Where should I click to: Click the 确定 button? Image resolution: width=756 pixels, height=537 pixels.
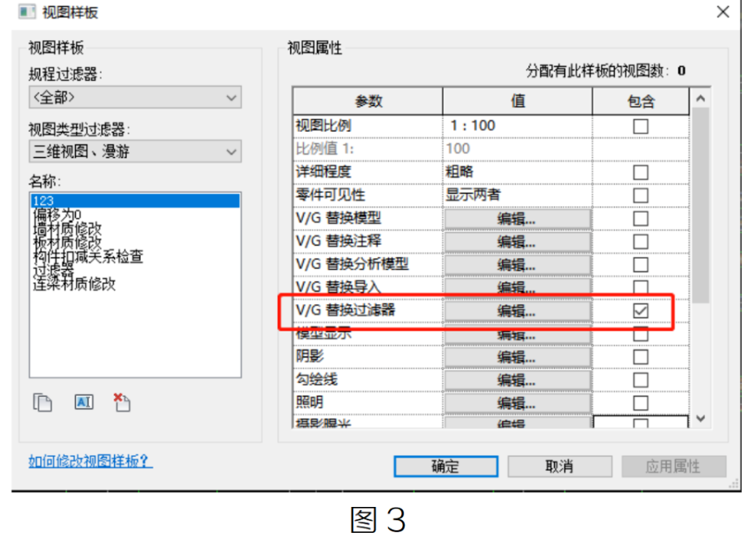click(x=446, y=467)
